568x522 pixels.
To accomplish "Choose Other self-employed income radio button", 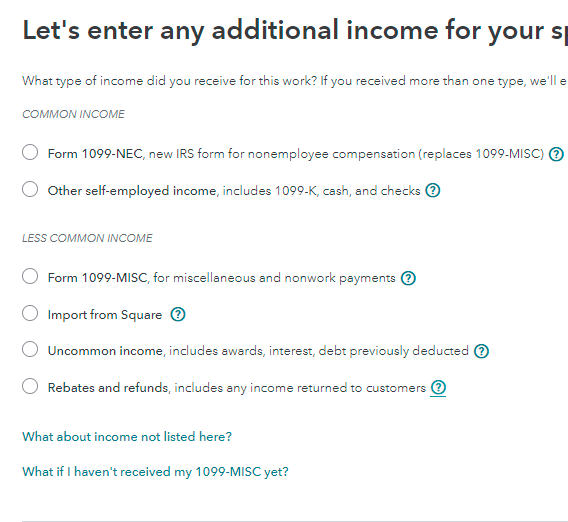I will 30,189.
